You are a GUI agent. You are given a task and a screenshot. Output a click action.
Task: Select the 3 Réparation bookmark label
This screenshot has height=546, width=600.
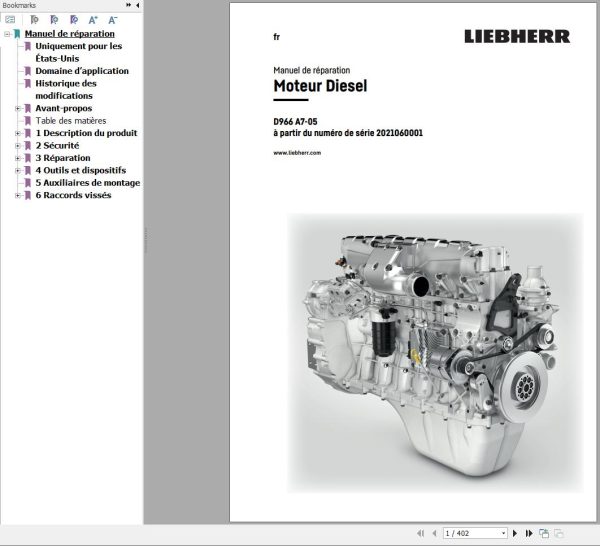click(63, 158)
